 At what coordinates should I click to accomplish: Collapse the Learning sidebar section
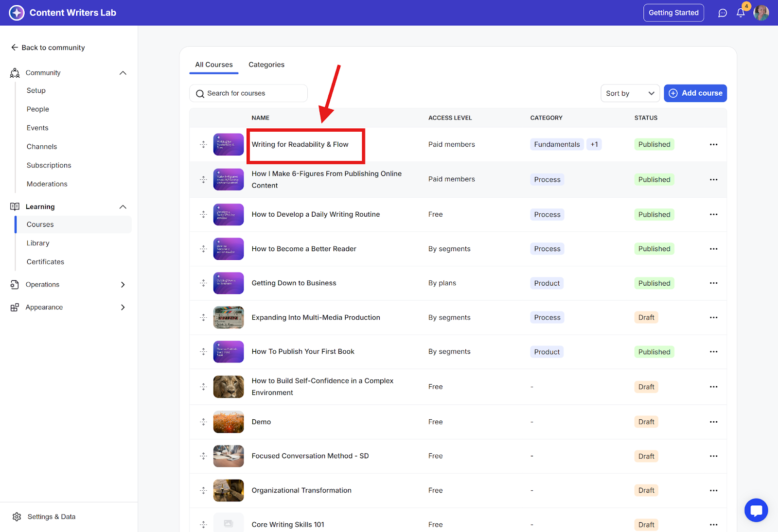tap(123, 207)
